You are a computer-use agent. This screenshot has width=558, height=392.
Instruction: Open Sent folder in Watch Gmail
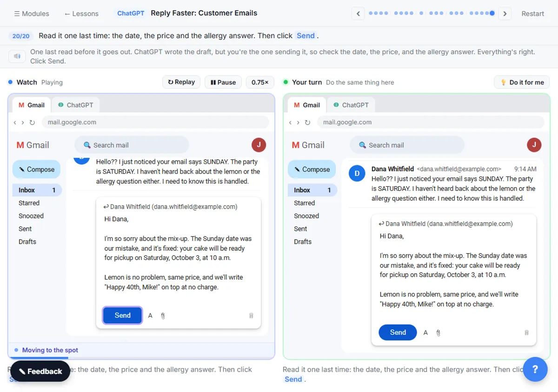coord(25,229)
